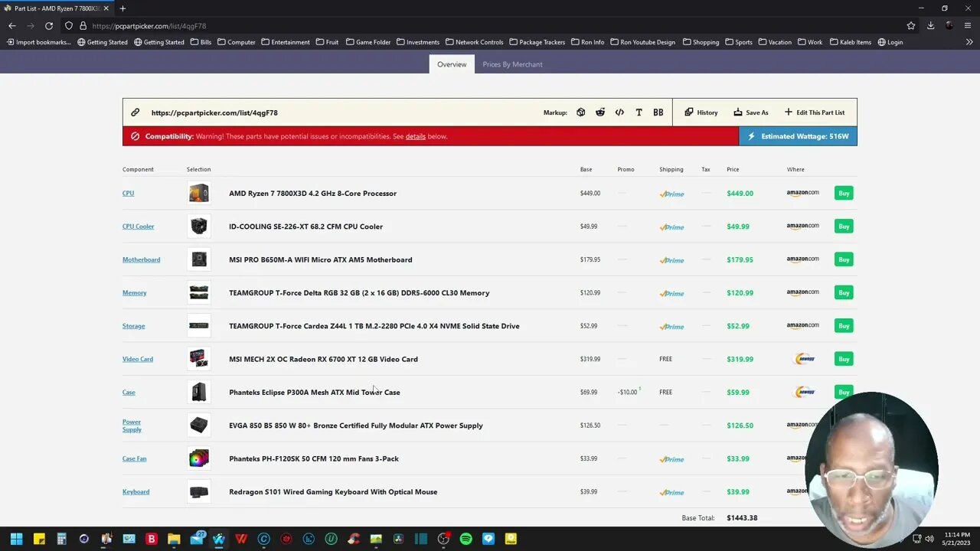Open the Keyboard component link
Screen dimensions: 980x551
[x=136, y=492]
